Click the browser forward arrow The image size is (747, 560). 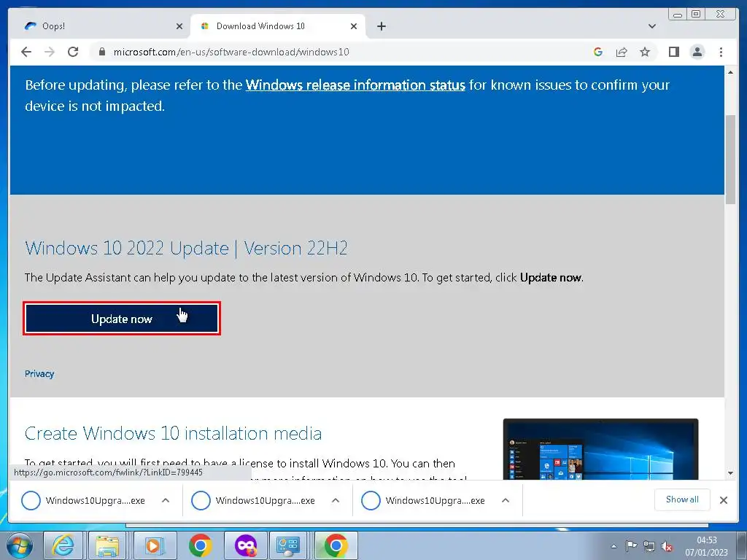49,52
